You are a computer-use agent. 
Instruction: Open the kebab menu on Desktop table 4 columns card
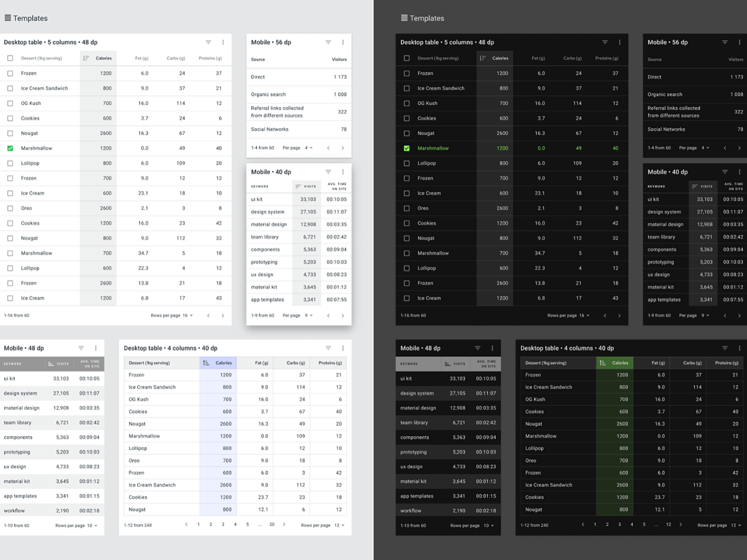click(343, 348)
